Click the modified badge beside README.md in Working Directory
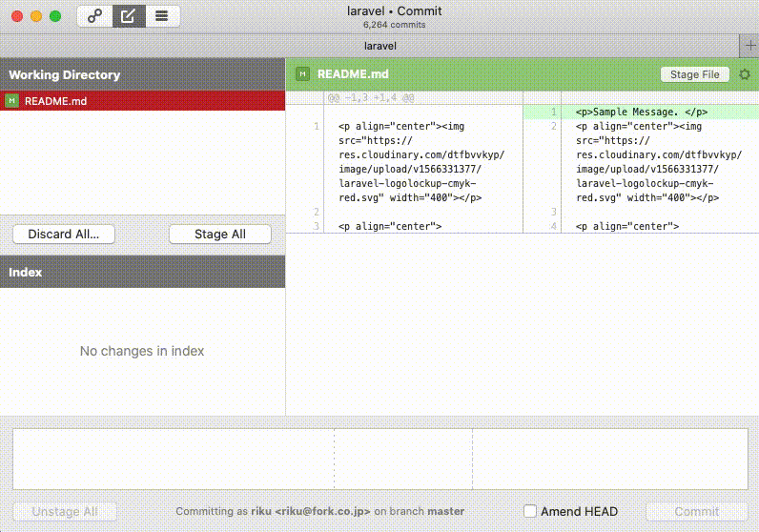The image size is (759, 532). coord(11,101)
